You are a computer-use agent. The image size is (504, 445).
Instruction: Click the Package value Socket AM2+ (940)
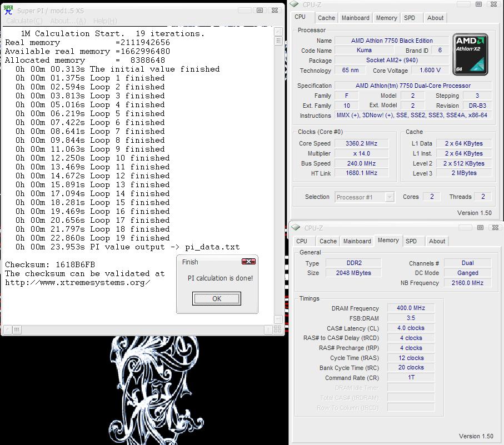click(392, 61)
